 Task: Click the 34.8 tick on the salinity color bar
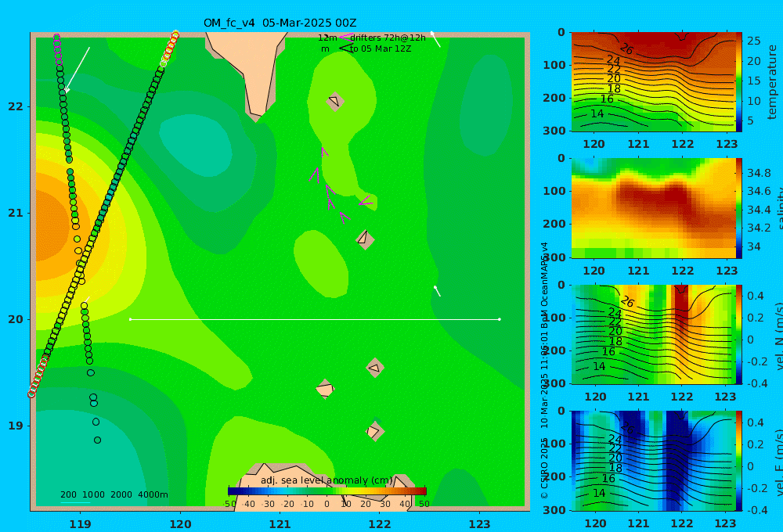click(x=759, y=173)
